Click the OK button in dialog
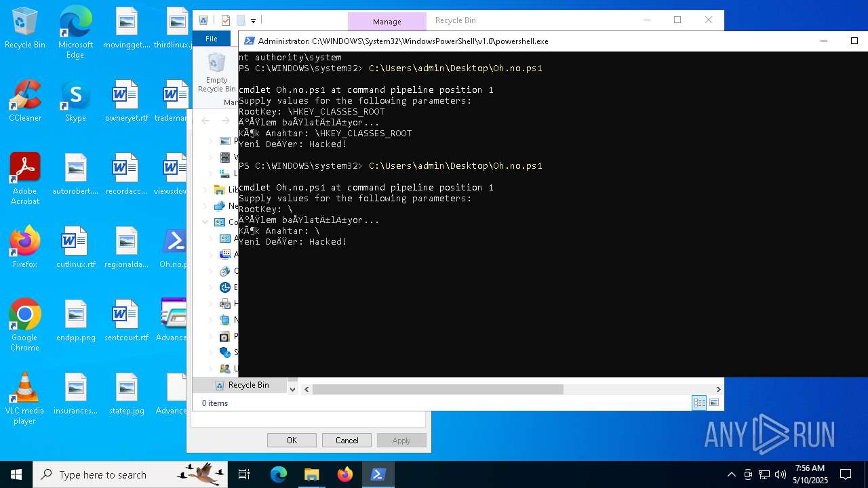The height and width of the screenshot is (488, 868). (x=292, y=441)
